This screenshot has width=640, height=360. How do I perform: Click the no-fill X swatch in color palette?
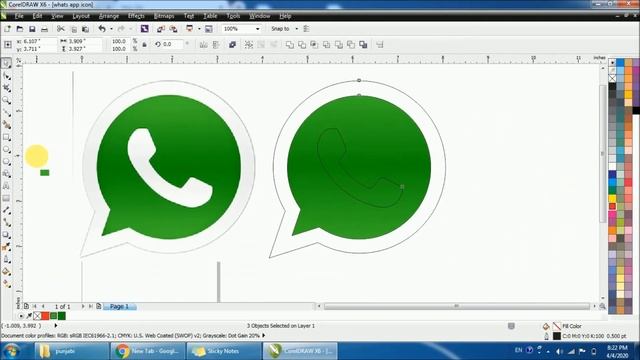tap(612, 78)
